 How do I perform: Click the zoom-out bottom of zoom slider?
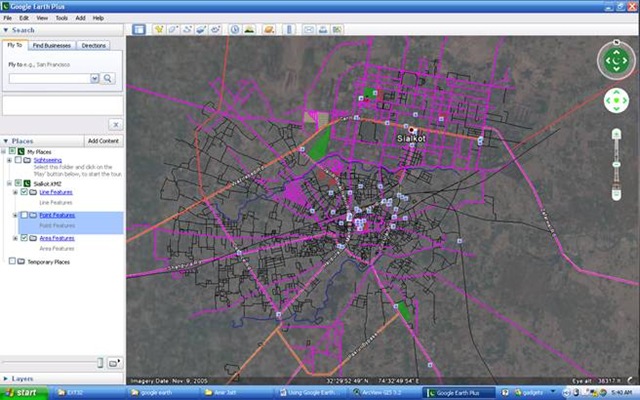(616, 193)
